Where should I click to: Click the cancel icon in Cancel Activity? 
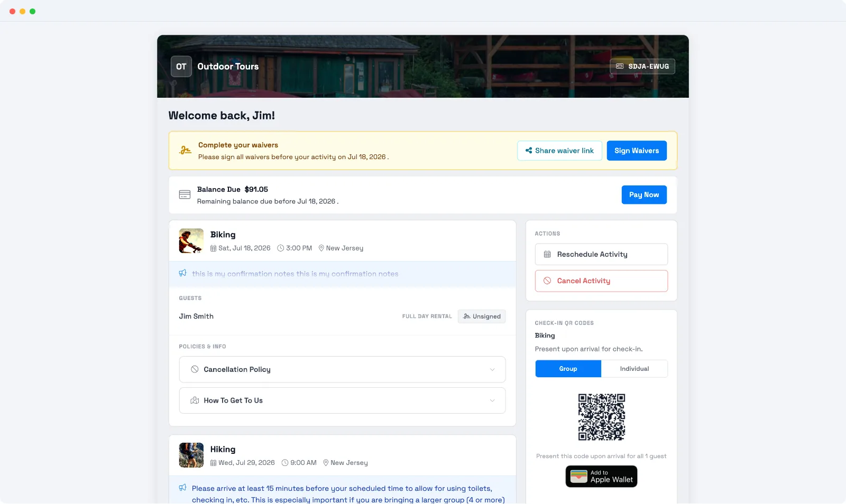tap(547, 281)
